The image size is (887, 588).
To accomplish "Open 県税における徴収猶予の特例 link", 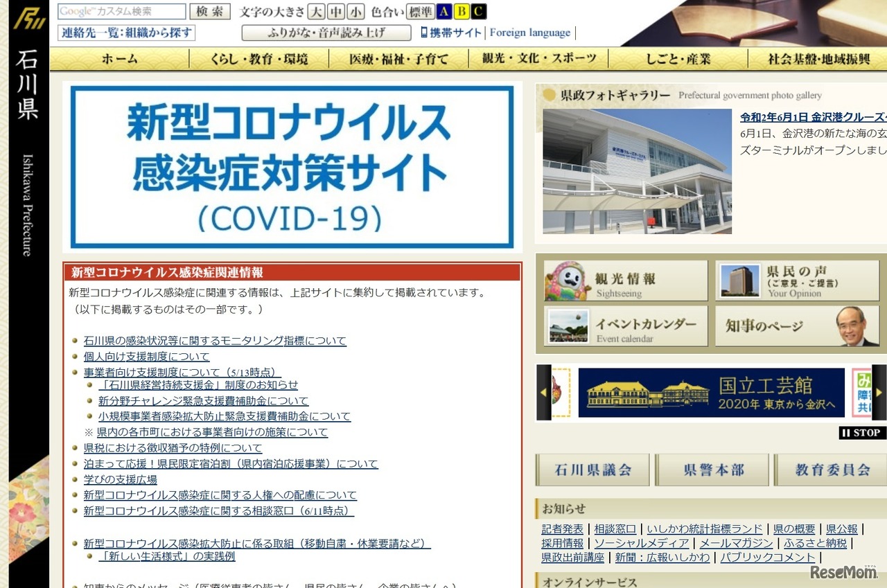I will point(173,448).
